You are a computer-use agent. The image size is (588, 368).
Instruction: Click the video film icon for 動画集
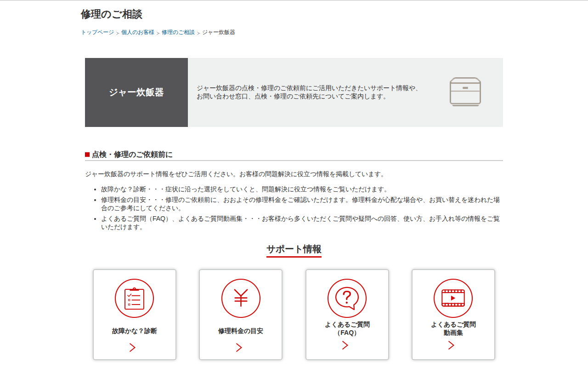click(x=453, y=298)
